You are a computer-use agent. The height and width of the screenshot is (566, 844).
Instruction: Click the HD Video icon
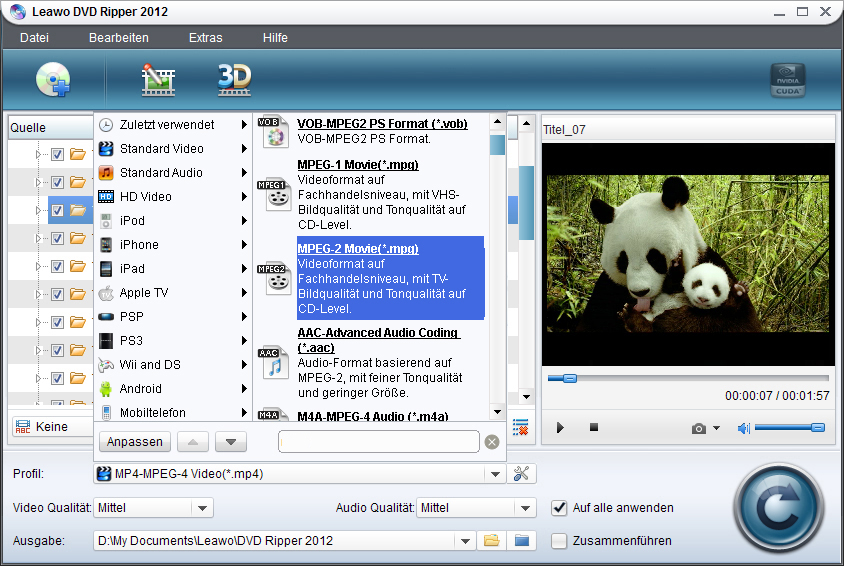pyautogui.click(x=106, y=197)
